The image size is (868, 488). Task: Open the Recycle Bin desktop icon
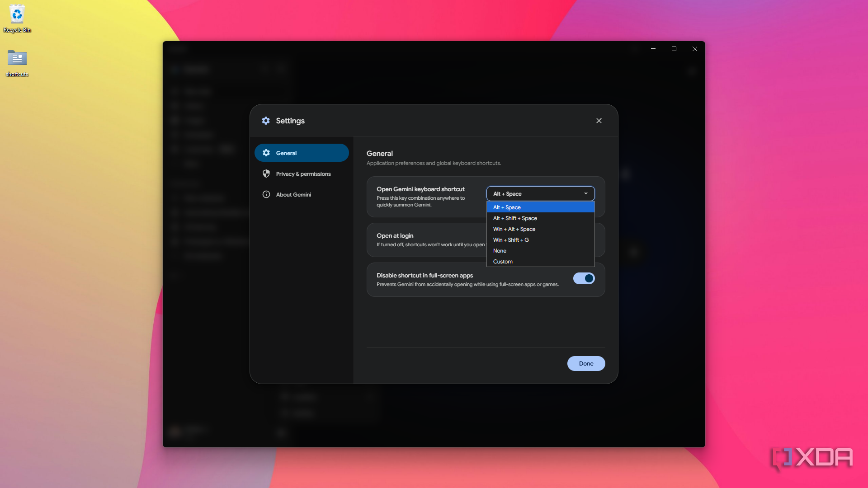click(17, 19)
